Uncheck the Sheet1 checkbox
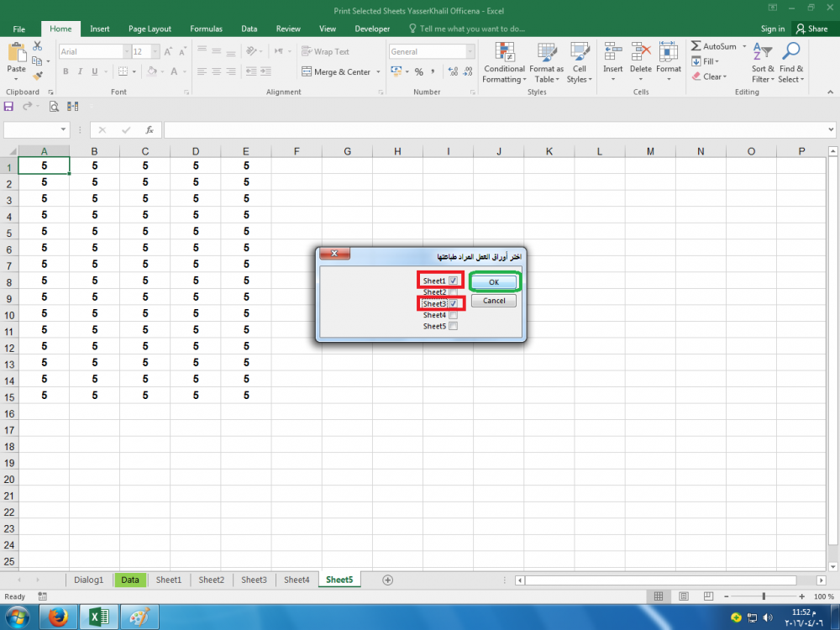Viewport: 840px width, 630px height. tap(454, 281)
